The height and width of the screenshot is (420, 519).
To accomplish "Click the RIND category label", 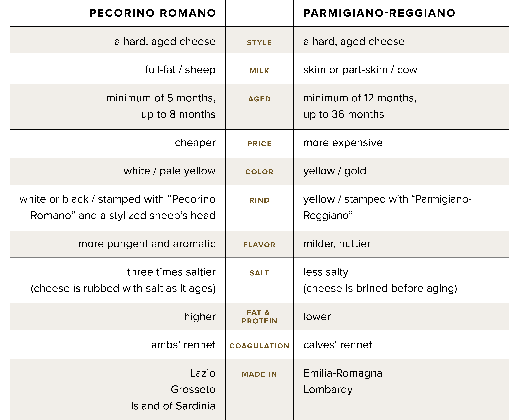I will [259, 200].
